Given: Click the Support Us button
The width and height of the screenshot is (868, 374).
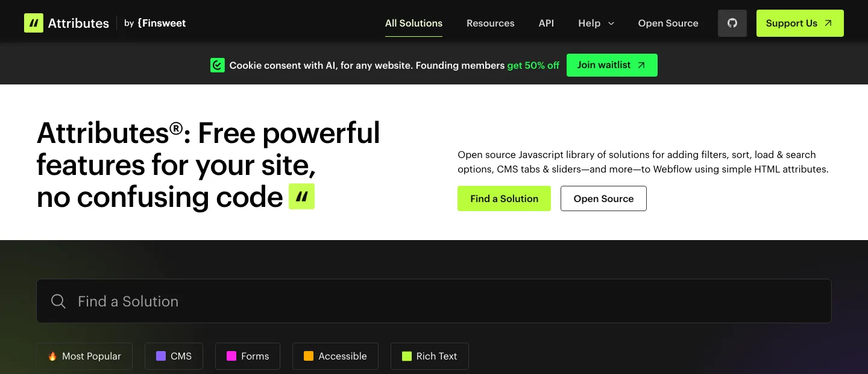Looking at the screenshot, I should (800, 23).
